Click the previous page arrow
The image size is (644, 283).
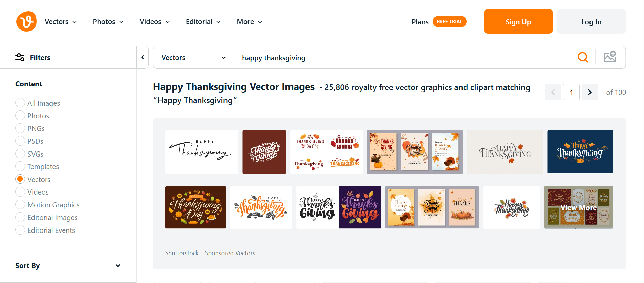(553, 92)
